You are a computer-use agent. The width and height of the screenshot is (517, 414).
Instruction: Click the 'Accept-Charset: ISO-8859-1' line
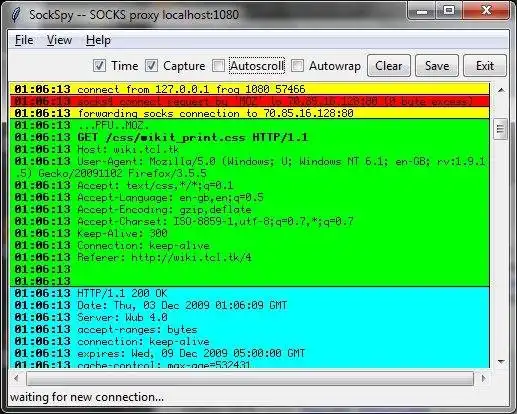tap(250, 221)
